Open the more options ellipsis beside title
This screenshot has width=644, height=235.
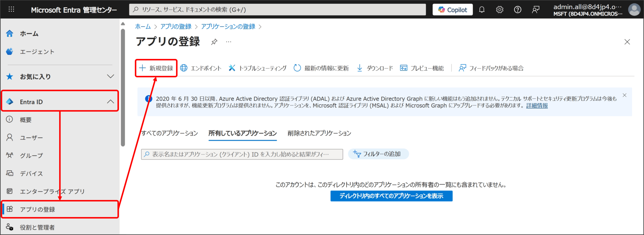[x=228, y=42]
